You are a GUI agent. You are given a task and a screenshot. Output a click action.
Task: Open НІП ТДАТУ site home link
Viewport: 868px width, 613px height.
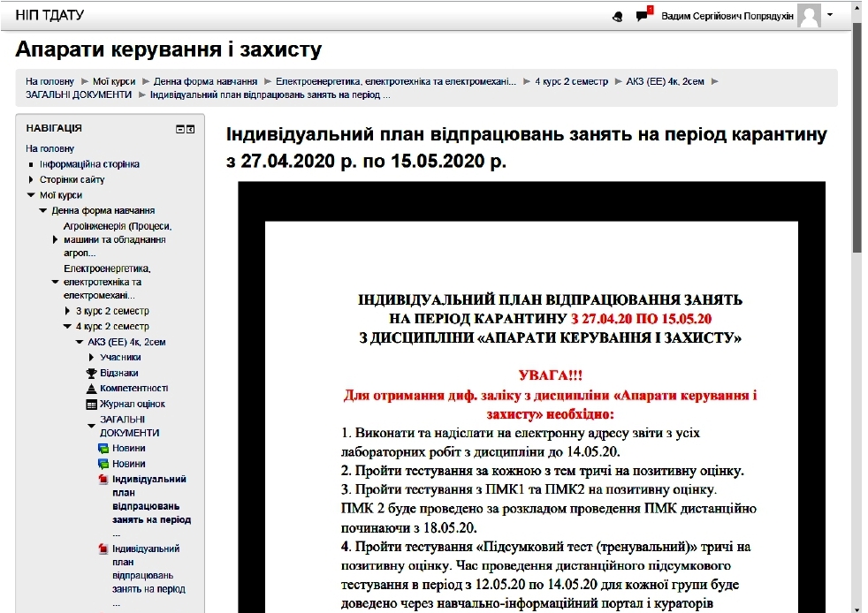click(49, 16)
